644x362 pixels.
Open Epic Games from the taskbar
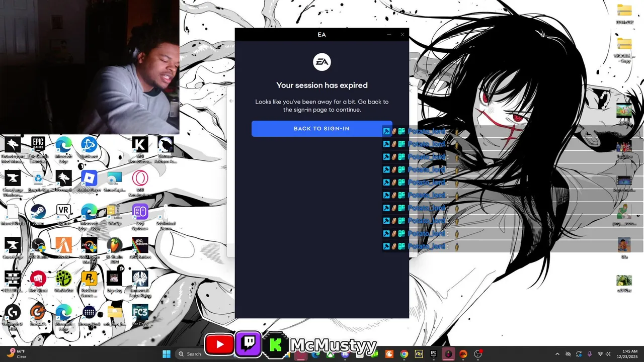(x=433, y=354)
